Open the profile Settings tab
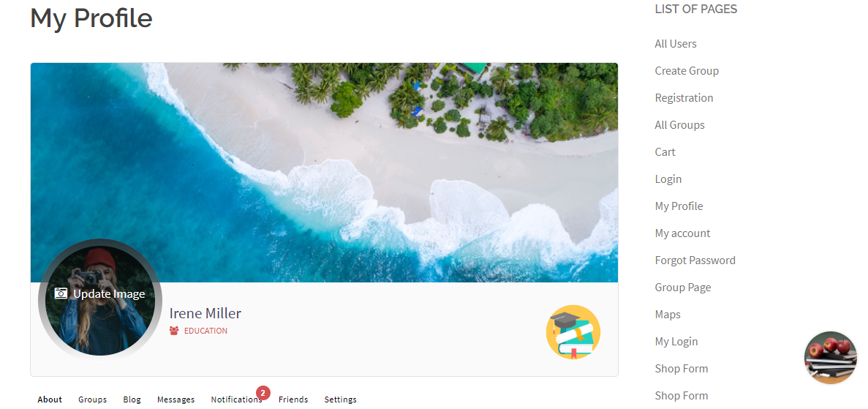 coord(341,399)
